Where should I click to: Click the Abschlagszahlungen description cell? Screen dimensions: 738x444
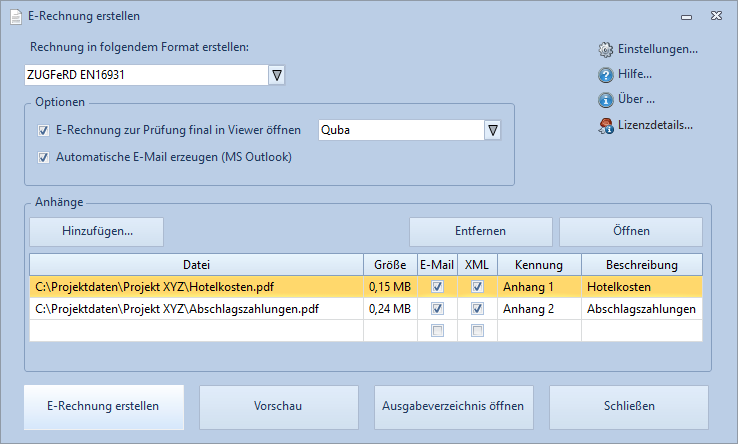pos(642,308)
